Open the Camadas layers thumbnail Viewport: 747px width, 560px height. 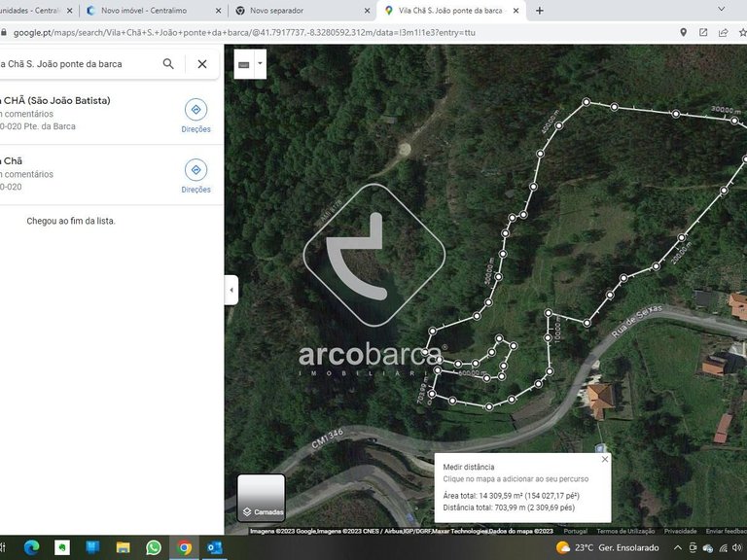click(x=261, y=498)
